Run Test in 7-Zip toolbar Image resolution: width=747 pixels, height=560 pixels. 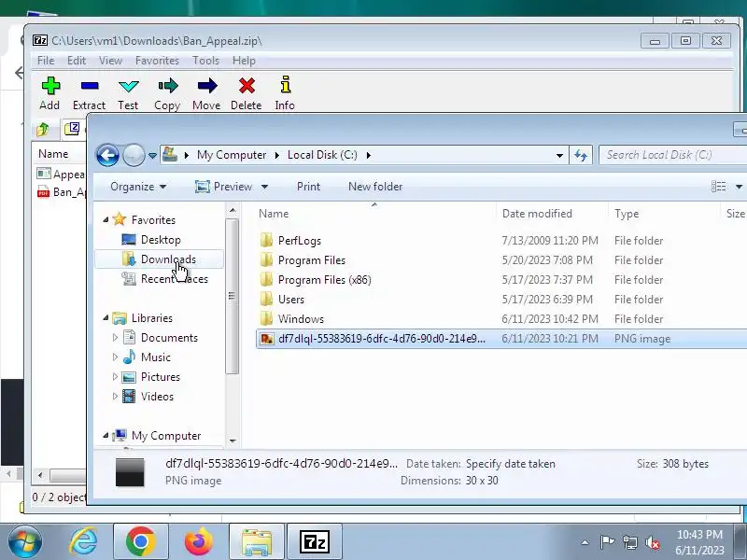pyautogui.click(x=128, y=93)
